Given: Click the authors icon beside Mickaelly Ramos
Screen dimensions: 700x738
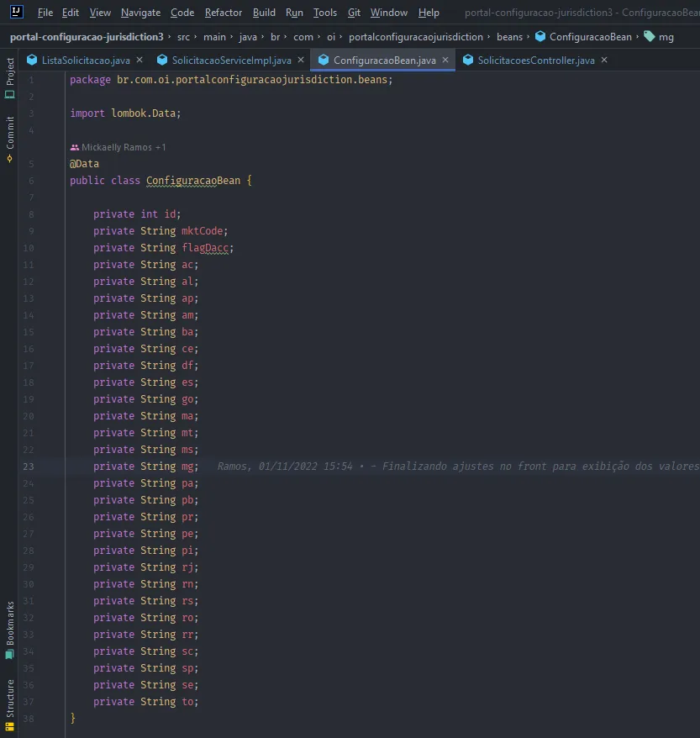Looking at the screenshot, I should [75, 147].
